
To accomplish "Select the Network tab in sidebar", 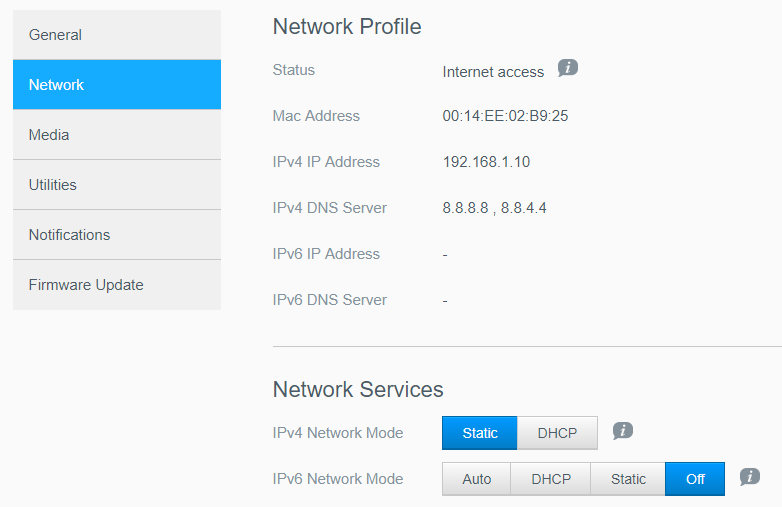I will [117, 85].
